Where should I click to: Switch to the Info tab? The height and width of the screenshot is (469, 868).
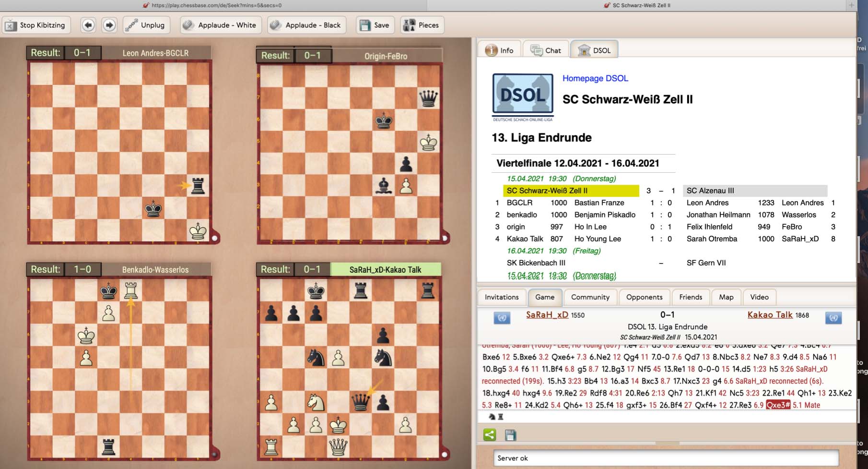pyautogui.click(x=500, y=50)
